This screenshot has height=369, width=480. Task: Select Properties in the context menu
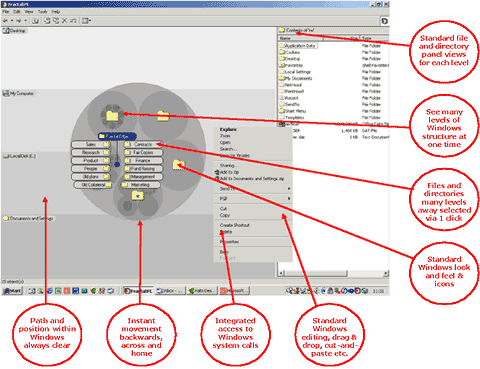pyautogui.click(x=229, y=242)
